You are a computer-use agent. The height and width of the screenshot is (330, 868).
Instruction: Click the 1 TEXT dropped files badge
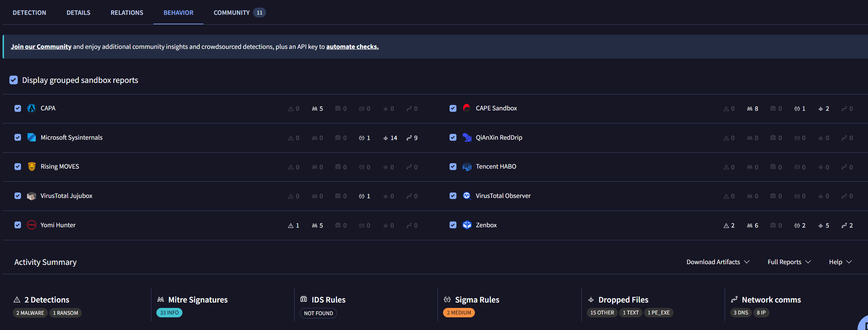[x=631, y=313]
